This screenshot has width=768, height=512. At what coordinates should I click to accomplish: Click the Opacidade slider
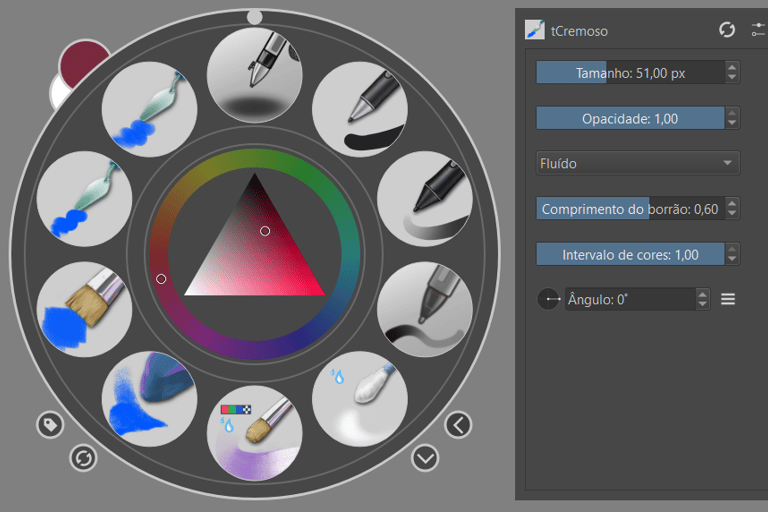pos(630,118)
